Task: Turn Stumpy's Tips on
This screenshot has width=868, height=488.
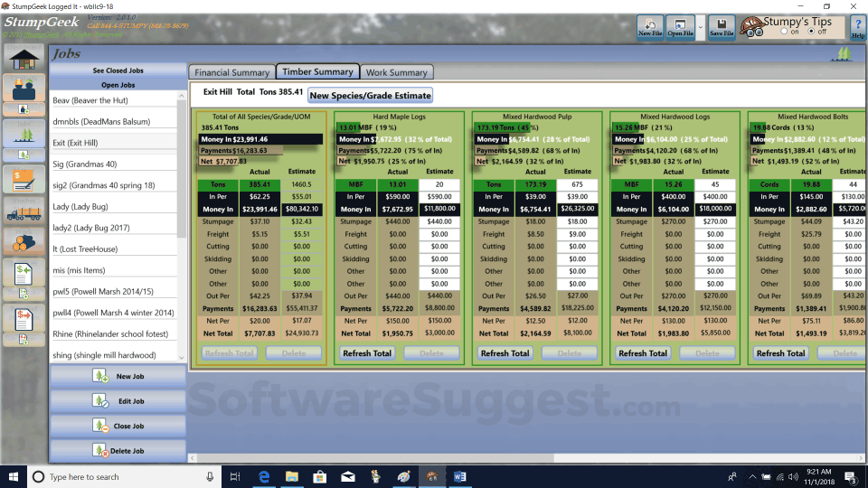Action: click(784, 32)
